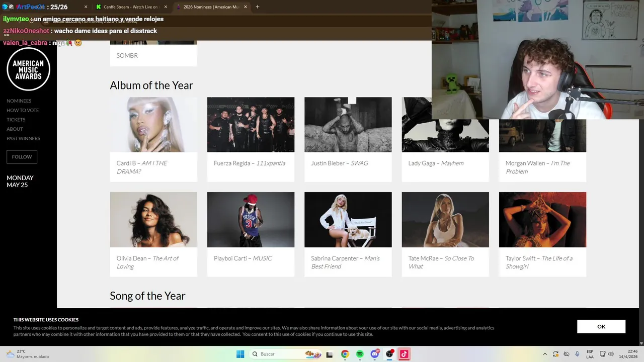Screen dimensions: 644x362
Task: Open TikTok app from taskbar
Action: [404, 354]
